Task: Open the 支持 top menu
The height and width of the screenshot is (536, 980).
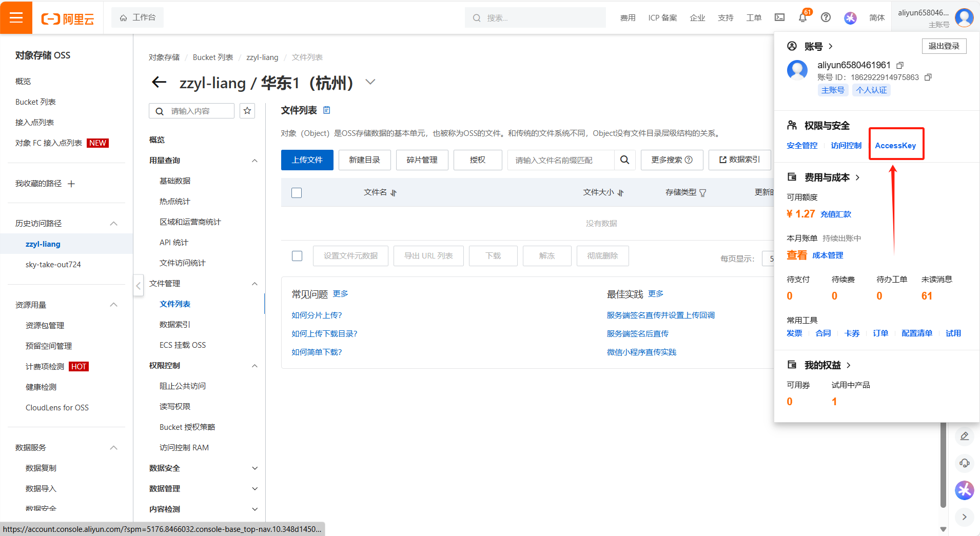Action: click(726, 18)
